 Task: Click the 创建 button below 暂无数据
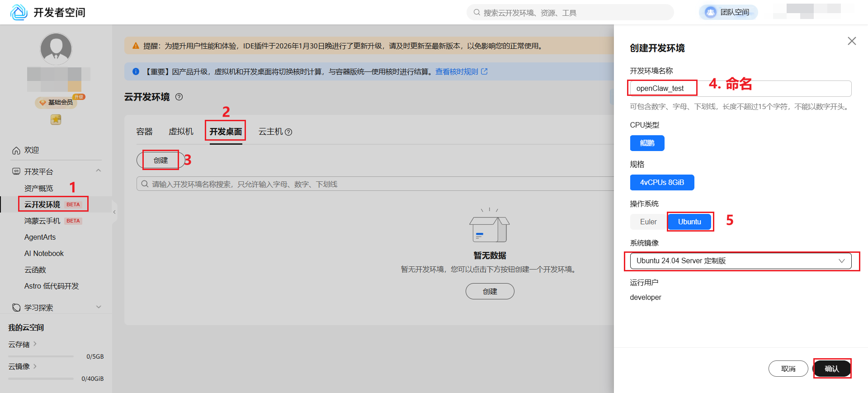[490, 291]
